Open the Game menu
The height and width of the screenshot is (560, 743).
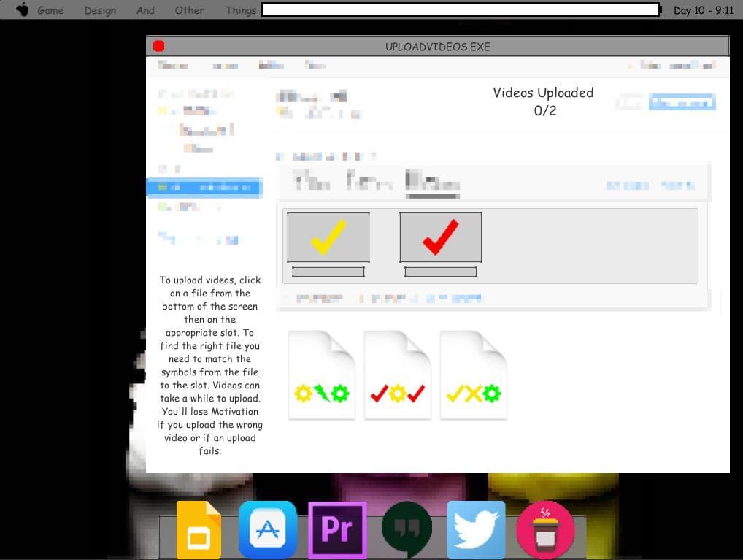[x=50, y=10]
